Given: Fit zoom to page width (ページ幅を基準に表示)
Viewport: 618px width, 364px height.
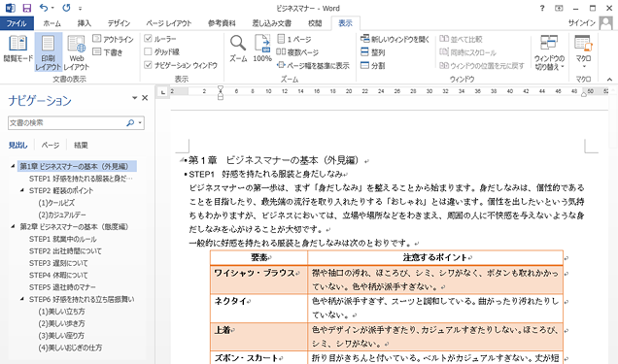Looking at the screenshot, I should (x=313, y=65).
